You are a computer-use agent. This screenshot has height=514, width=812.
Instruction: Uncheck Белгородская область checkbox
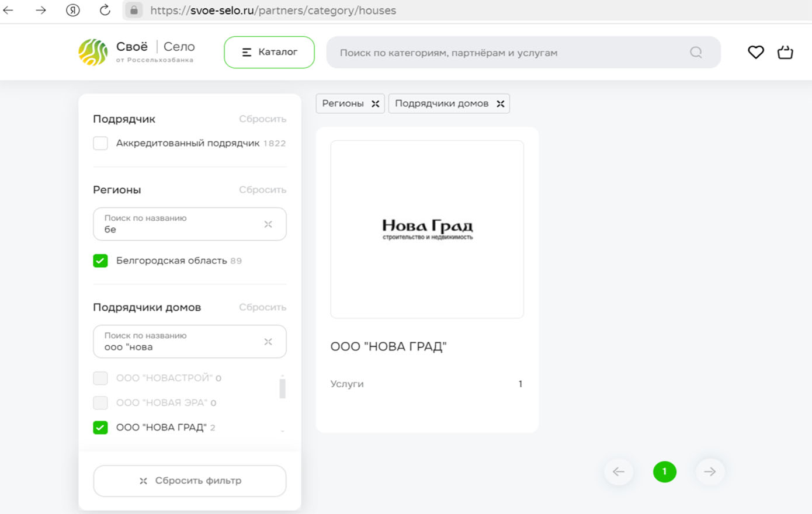click(100, 261)
